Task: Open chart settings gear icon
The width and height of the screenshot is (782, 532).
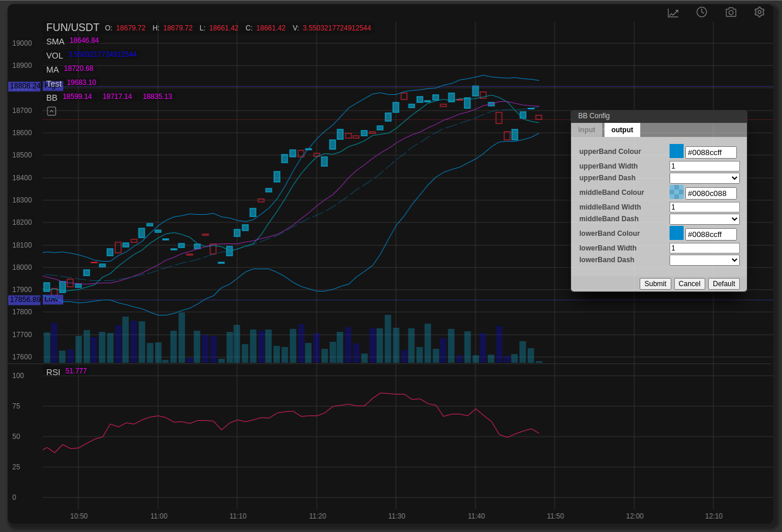Action: pos(760,12)
